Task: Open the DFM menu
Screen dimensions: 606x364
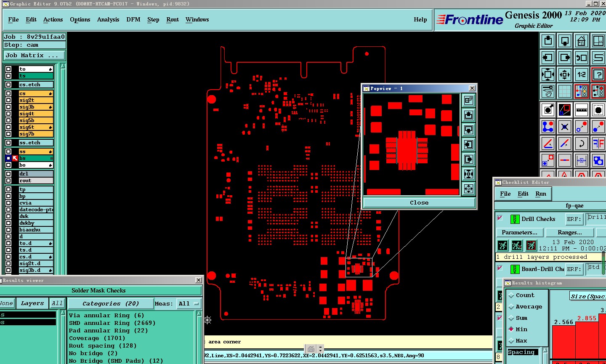Action: (x=133, y=19)
